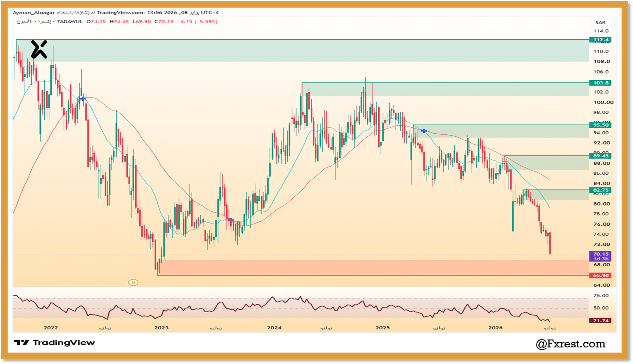Click the 95.50 green price label
This screenshot has width=633, height=364.
pyautogui.click(x=601, y=125)
